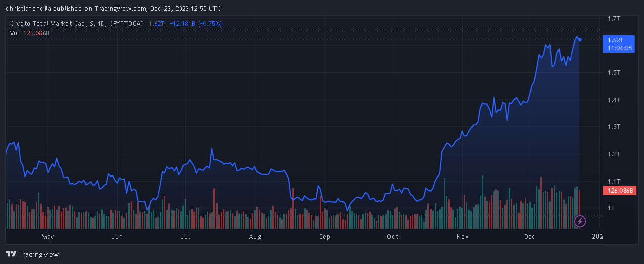The image size is (644, 264).
Task: Select the Jul label on time axis
Action: (185, 236)
